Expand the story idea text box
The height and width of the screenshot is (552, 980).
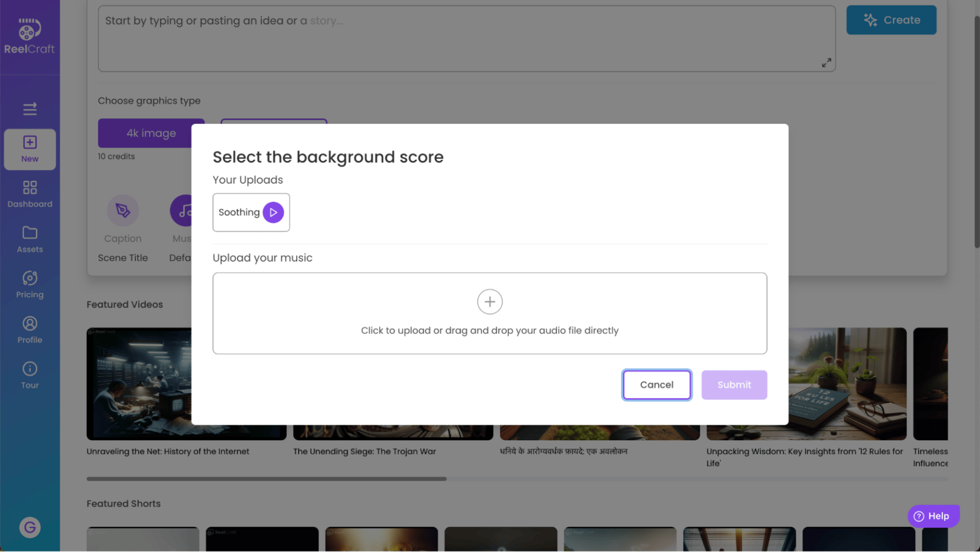826,62
